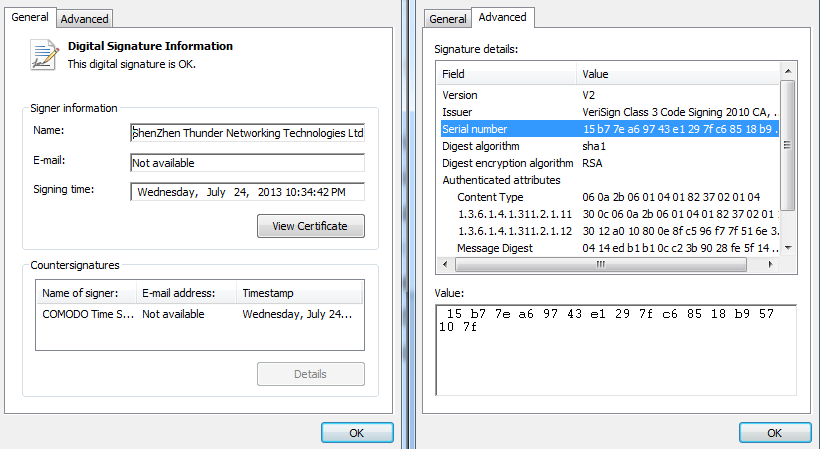The height and width of the screenshot is (449, 820).
Task: Select the Serial number row
Action: pyautogui.click(x=608, y=129)
